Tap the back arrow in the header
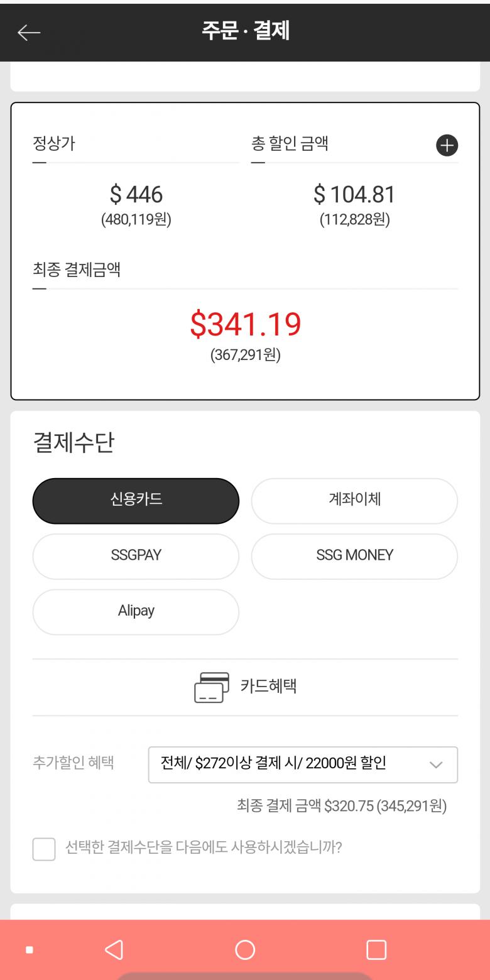 coord(29,33)
